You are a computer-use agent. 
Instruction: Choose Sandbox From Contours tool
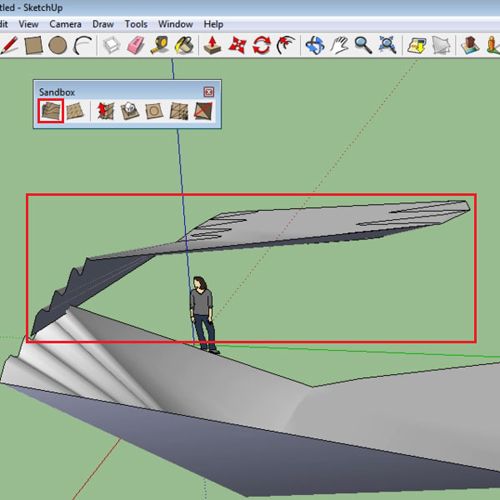pos(51,111)
